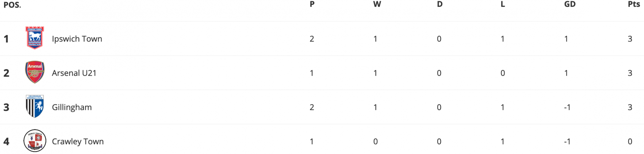Click the Arsenal club crest

tap(35, 72)
